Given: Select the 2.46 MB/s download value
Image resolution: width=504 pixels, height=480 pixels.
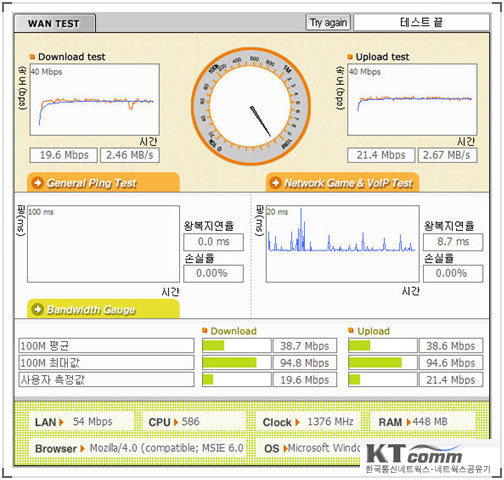Looking at the screenshot, I should (x=130, y=155).
